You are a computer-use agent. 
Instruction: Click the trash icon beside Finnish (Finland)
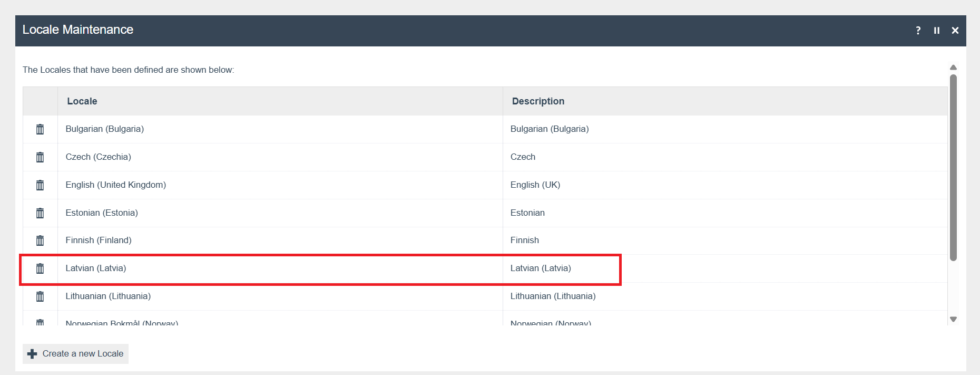pyautogui.click(x=40, y=241)
